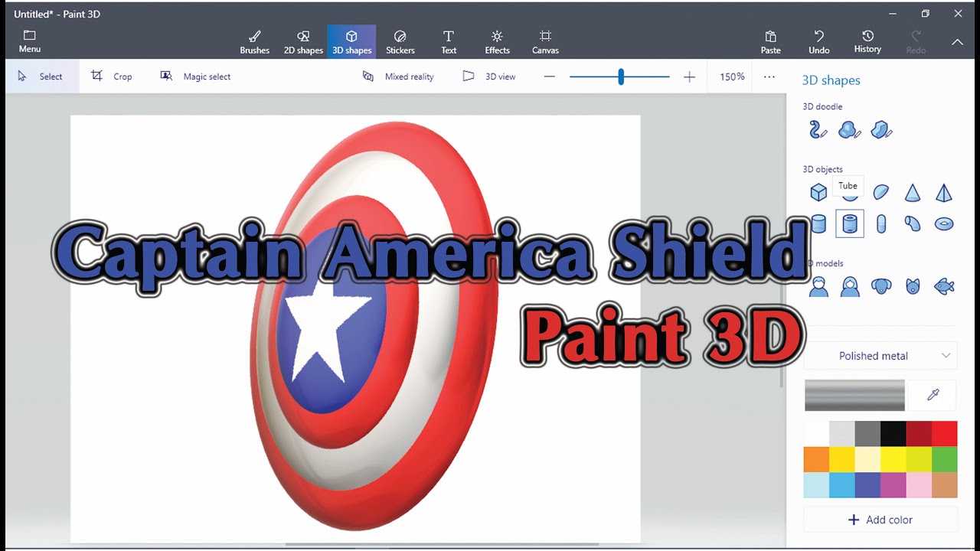This screenshot has height=551, width=980.
Task: Click the zoom slider handle
Action: 621,77
